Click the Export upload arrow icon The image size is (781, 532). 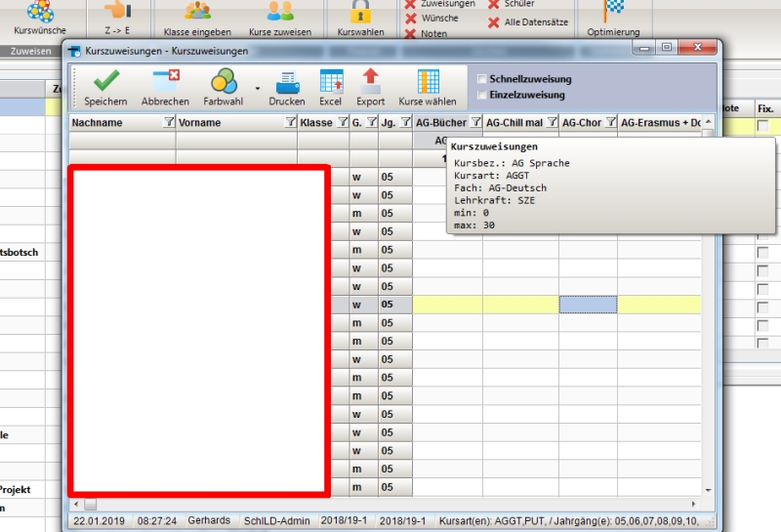(x=370, y=81)
